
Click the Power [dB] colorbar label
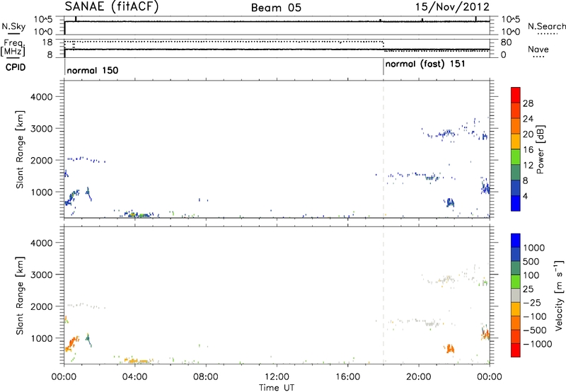click(540, 149)
